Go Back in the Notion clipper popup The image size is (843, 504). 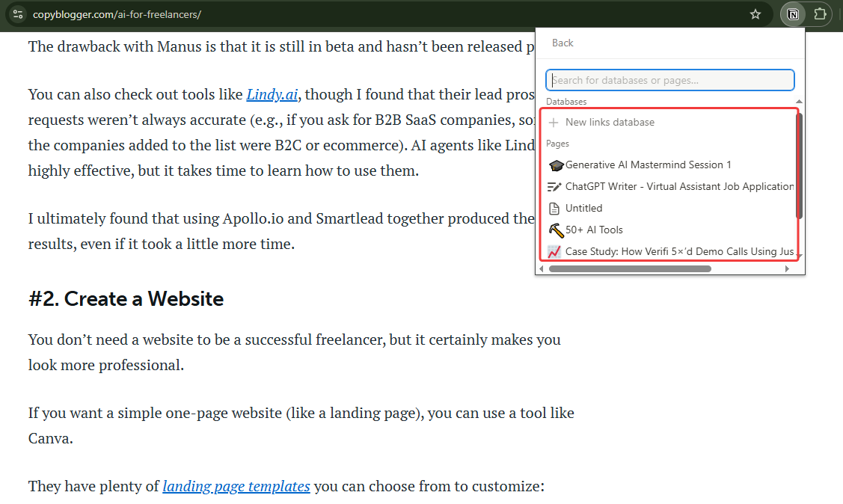point(562,43)
